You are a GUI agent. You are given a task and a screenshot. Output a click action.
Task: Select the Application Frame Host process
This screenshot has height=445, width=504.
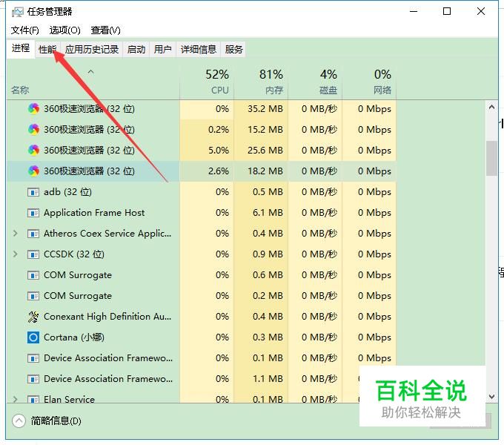201,213
